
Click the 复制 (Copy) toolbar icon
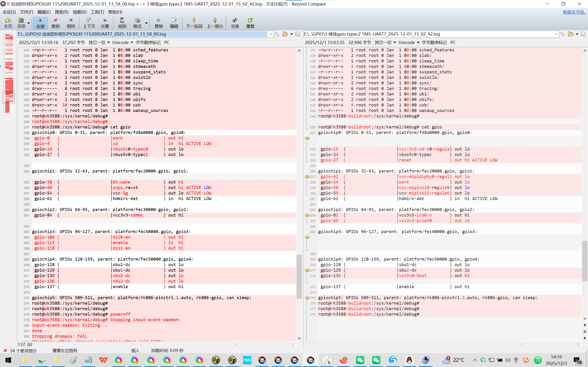click(158, 23)
